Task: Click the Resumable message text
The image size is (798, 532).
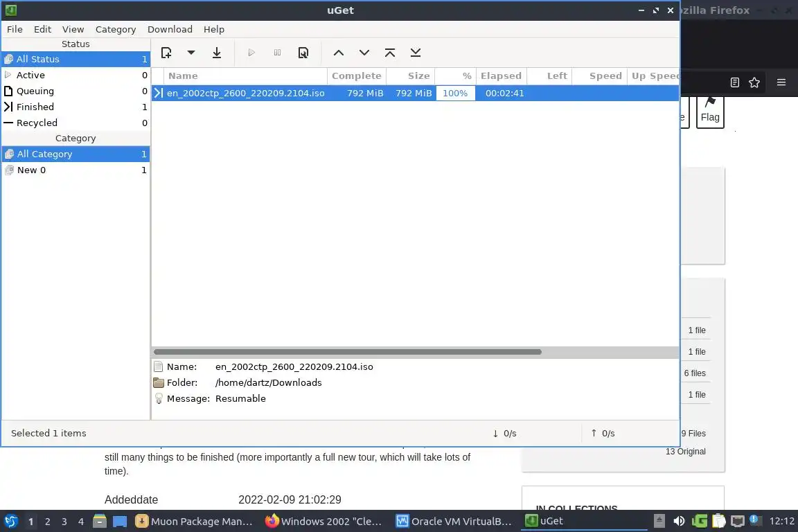Action: point(240,398)
